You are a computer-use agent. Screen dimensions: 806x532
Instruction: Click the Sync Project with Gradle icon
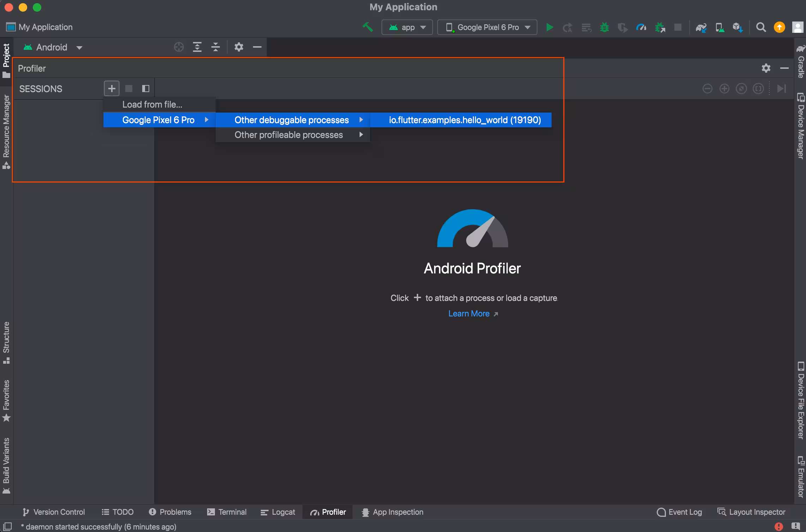point(701,27)
